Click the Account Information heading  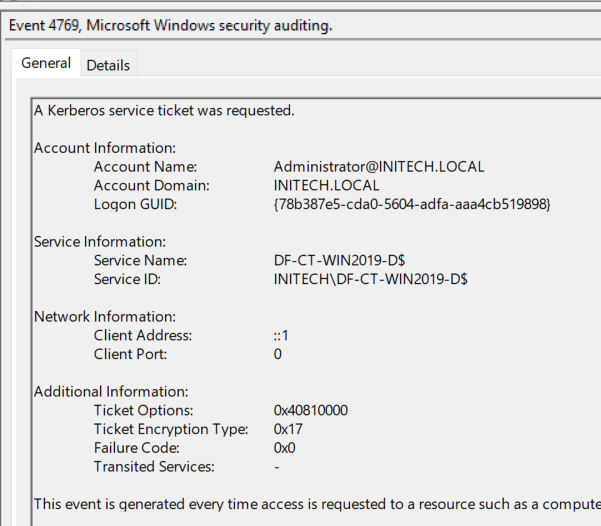[105, 148]
